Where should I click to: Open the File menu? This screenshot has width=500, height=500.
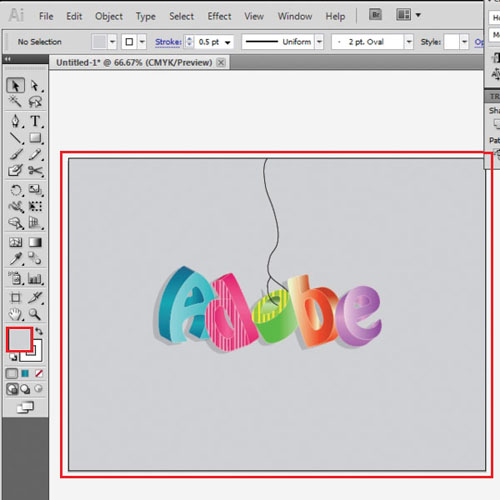[46, 16]
